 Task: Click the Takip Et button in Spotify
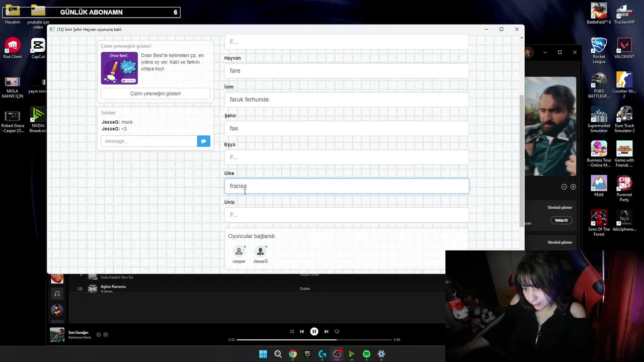(561, 220)
